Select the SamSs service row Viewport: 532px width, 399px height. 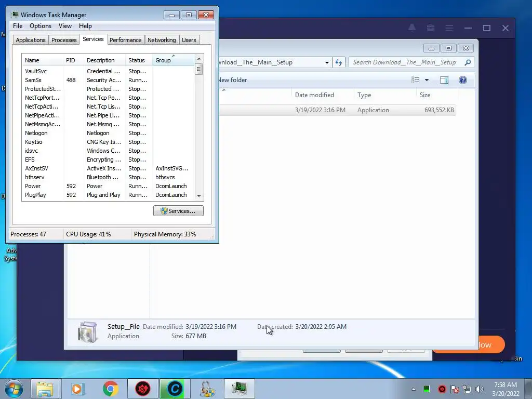108,80
